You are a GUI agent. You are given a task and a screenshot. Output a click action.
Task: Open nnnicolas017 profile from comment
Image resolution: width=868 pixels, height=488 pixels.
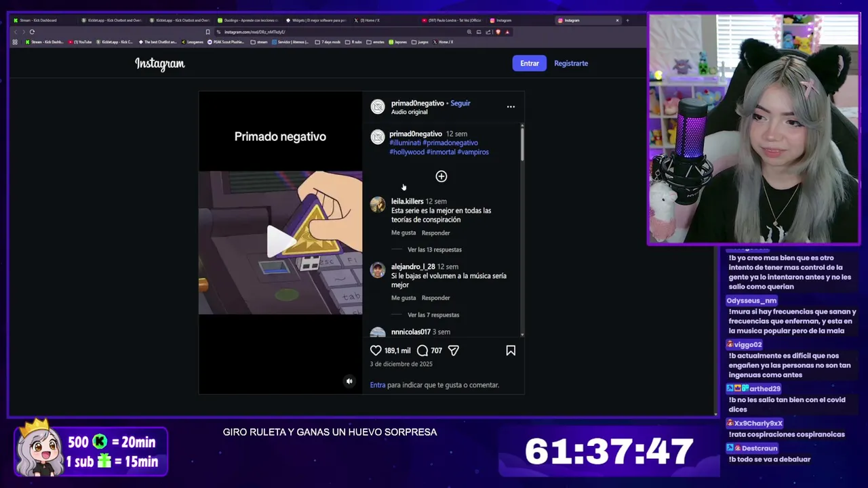point(411,332)
